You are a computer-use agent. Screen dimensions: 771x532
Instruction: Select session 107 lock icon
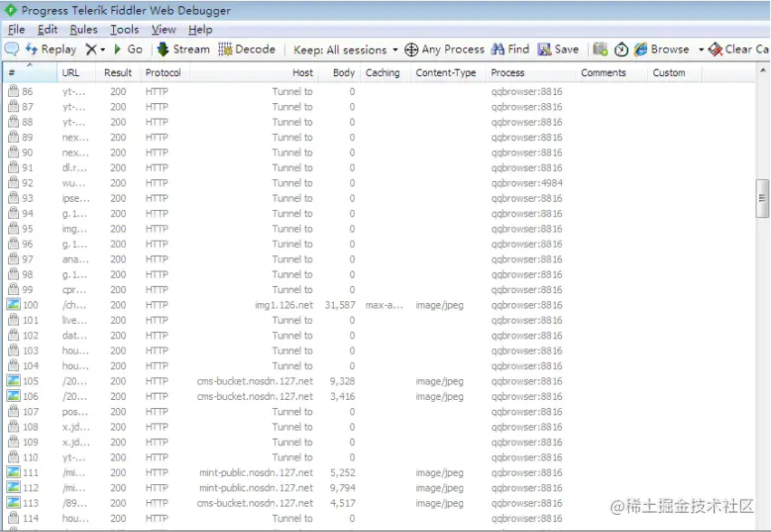click(14, 411)
